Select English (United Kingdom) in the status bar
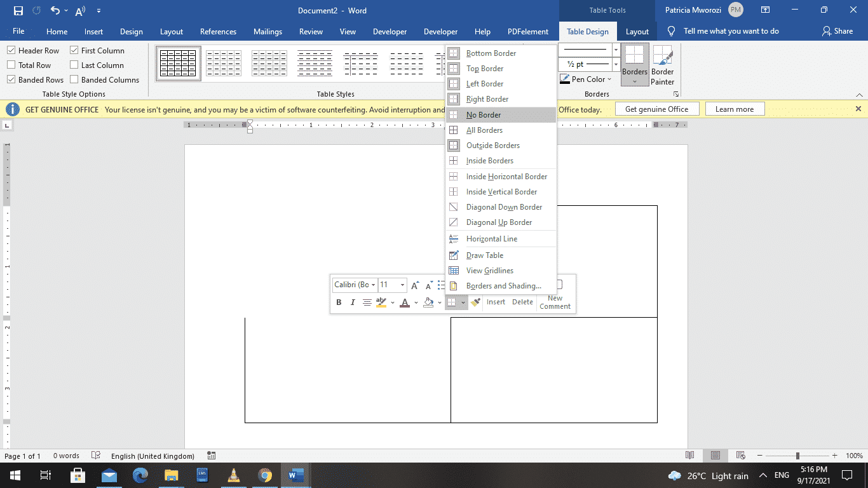Screen dimensions: 868x488 click(x=153, y=456)
